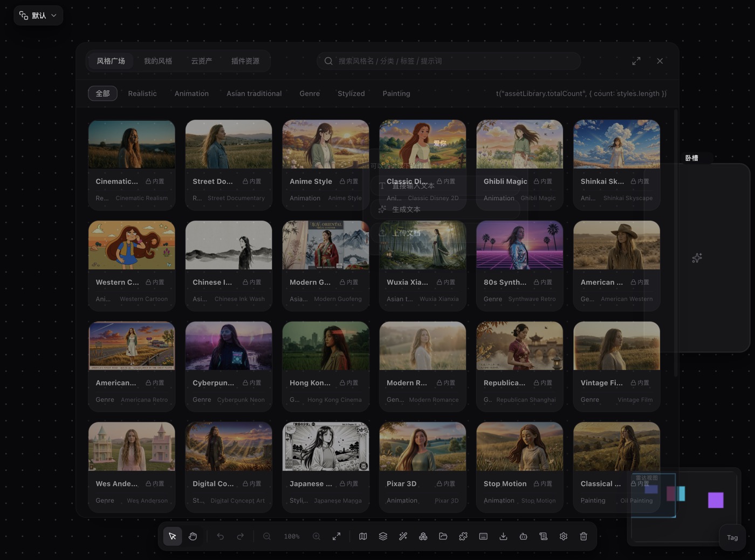Viewport: 755px width, 560px height.
Task: Click the magic wand icon in toolbar
Action: pos(403,536)
